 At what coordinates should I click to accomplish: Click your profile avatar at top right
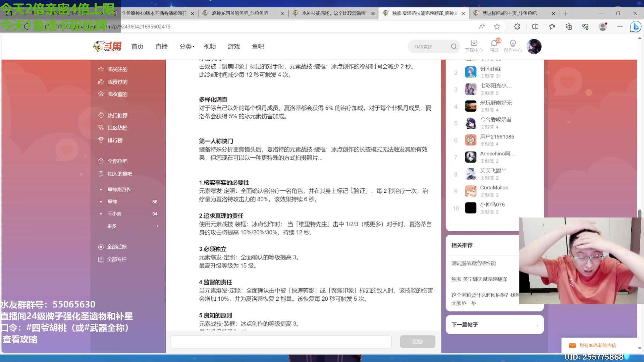click(x=534, y=46)
